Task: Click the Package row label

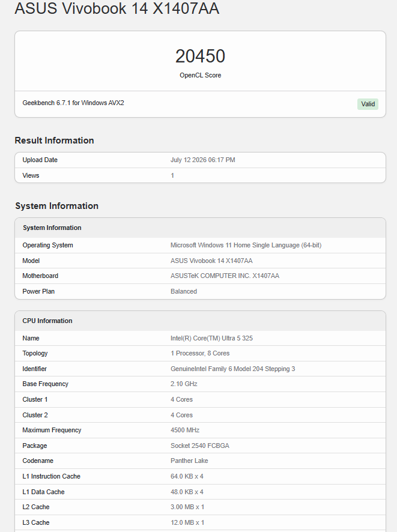Action: (x=35, y=446)
